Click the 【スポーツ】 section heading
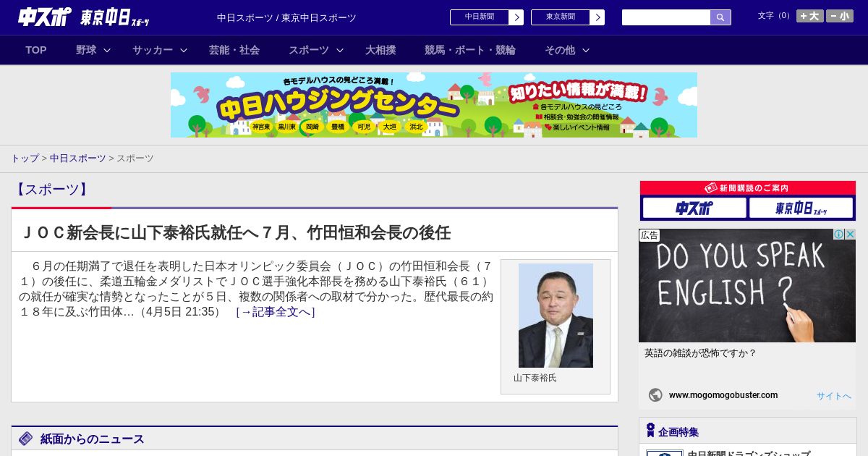Screen dimensions: 868x456 point(51,190)
